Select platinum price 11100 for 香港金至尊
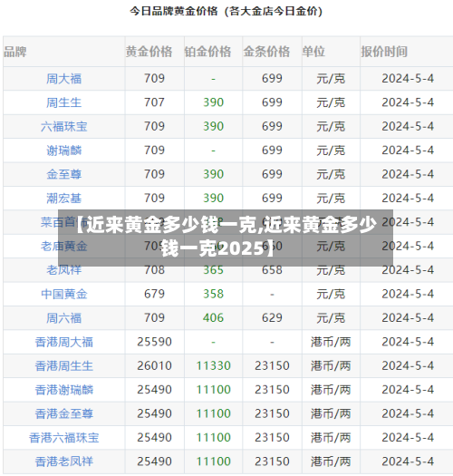The image size is (453, 476). point(213,413)
